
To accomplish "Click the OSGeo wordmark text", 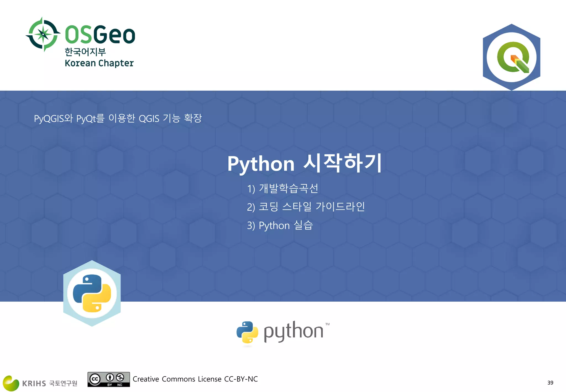I will point(100,35).
